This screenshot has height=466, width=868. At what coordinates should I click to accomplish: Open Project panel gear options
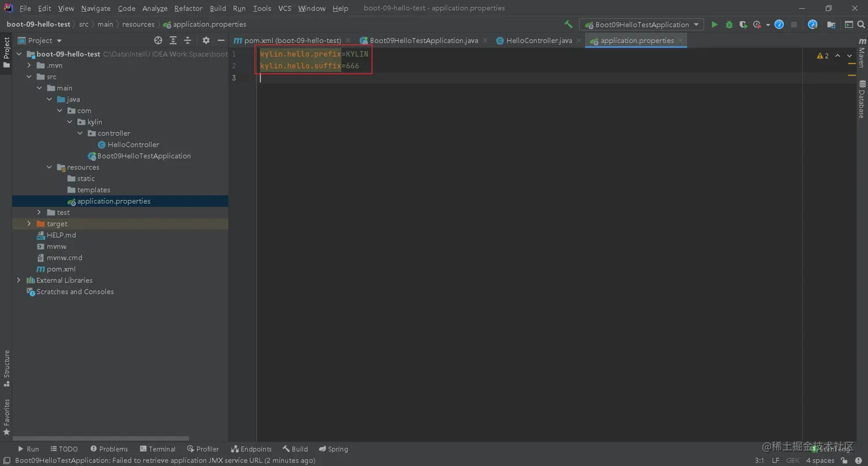(206, 40)
